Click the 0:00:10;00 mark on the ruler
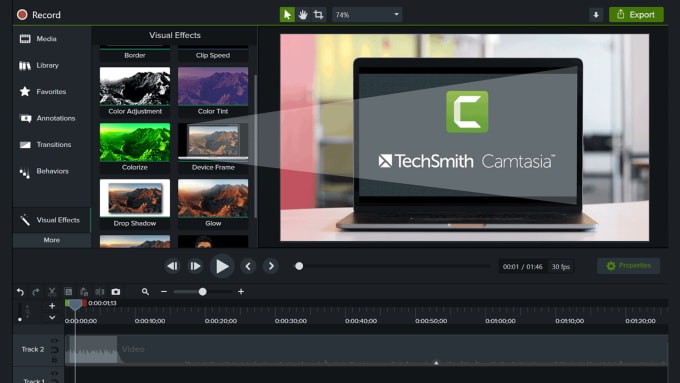The height and width of the screenshot is (383, 680). (x=150, y=321)
